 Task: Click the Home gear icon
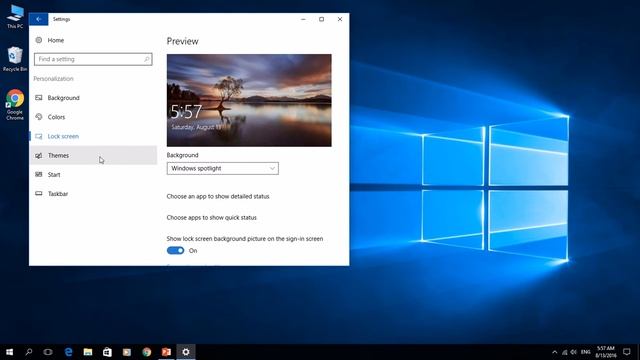[39, 40]
